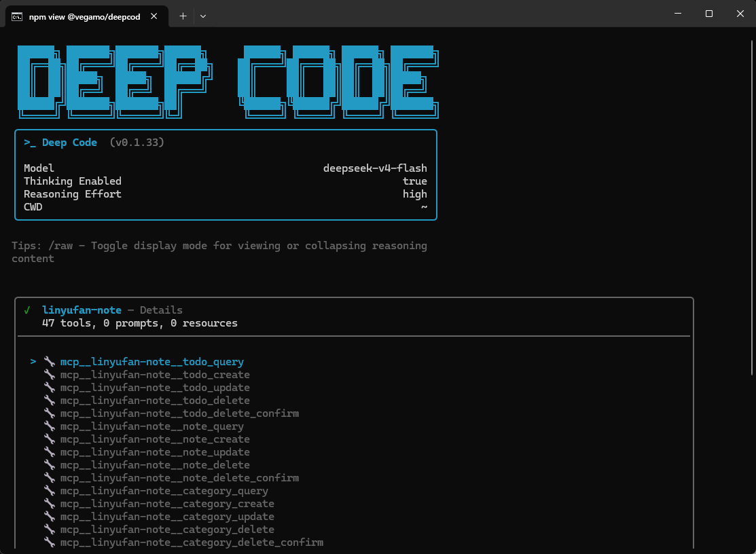756x554 pixels.
Task: Select mcp__linyufan-note__todo_delete tool
Action: pyautogui.click(x=155, y=401)
